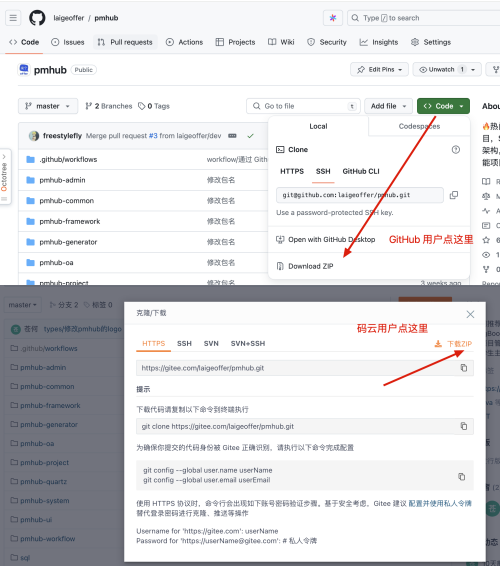Copy the git config commands
Image resolution: width=500 pixels, height=566 pixels.
pos(462,476)
